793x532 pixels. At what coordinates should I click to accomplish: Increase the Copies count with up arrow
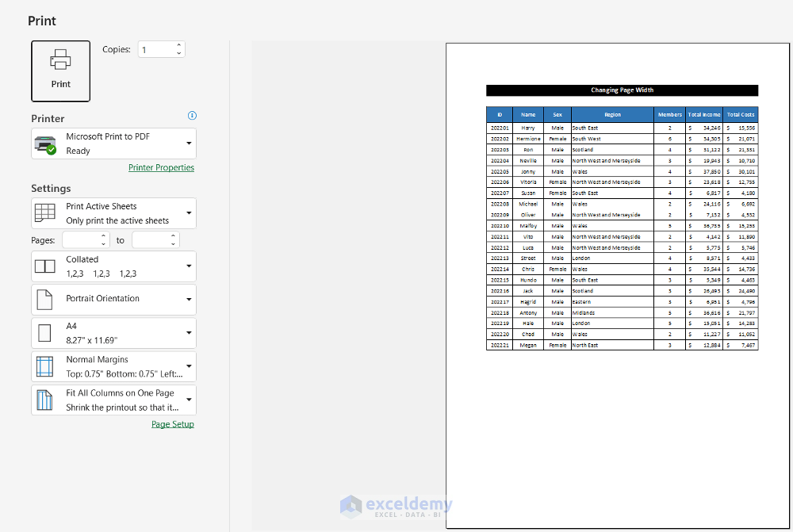tap(179, 45)
